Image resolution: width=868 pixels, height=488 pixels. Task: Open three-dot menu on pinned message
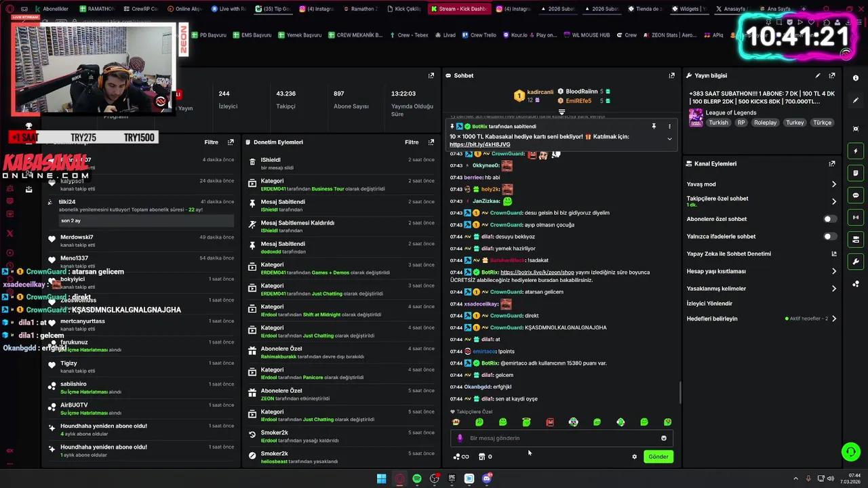click(x=669, y=126)
